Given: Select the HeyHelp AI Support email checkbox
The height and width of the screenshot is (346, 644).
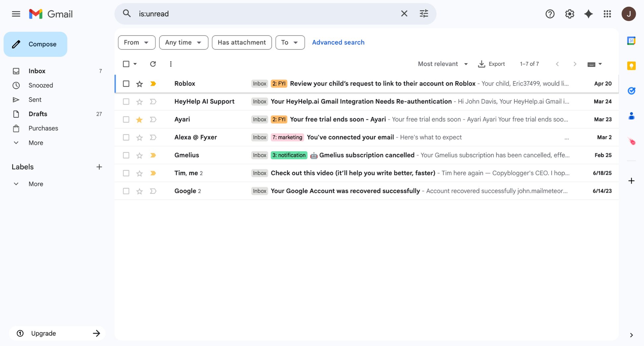Looking at the screenshot, I should 126,102.
